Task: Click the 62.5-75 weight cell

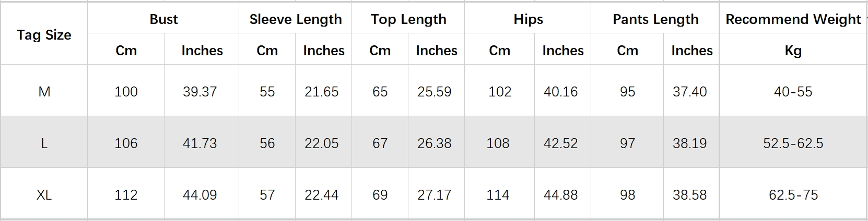Action: [x=793, y=195]
